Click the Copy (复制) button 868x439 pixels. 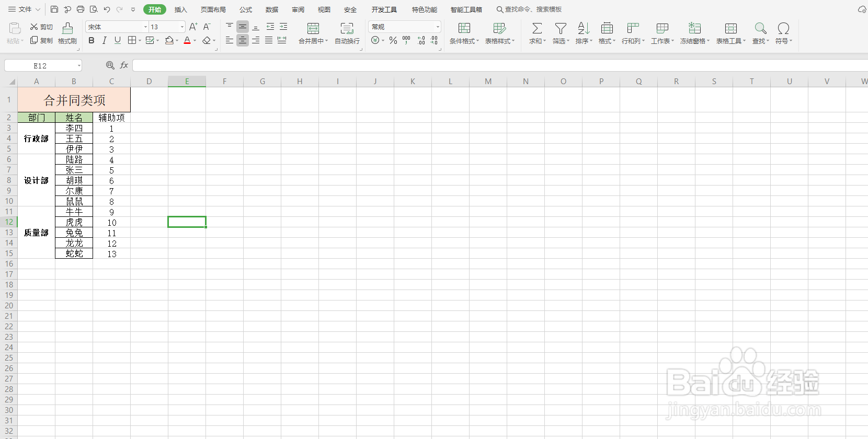pyautogui.click(x=41, y=40)
